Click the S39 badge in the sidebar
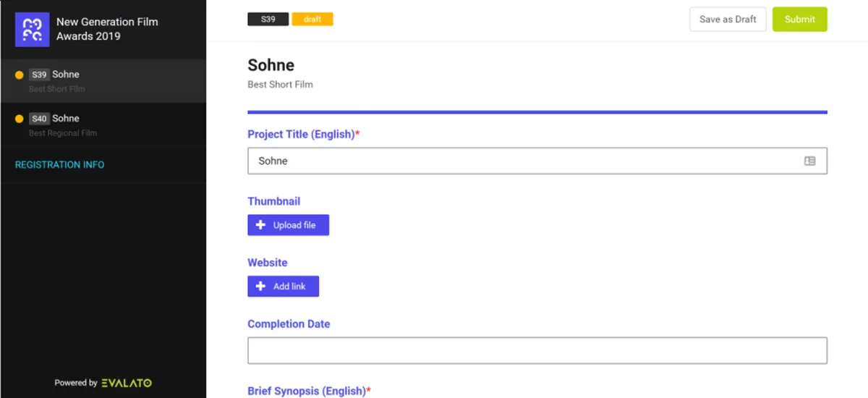The image size is (868, 398). coord(39,75)
